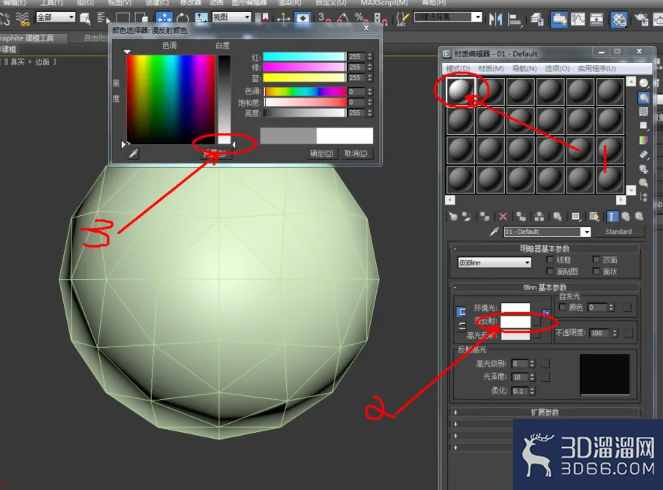
Task: Click the 红 red channel slider
Action: point(304,57)
